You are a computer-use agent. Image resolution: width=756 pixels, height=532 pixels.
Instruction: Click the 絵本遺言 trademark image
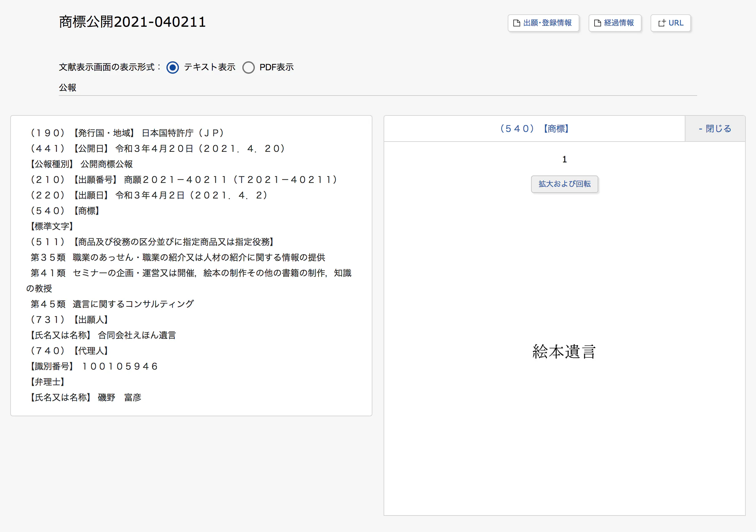click(x=564, y=352)
